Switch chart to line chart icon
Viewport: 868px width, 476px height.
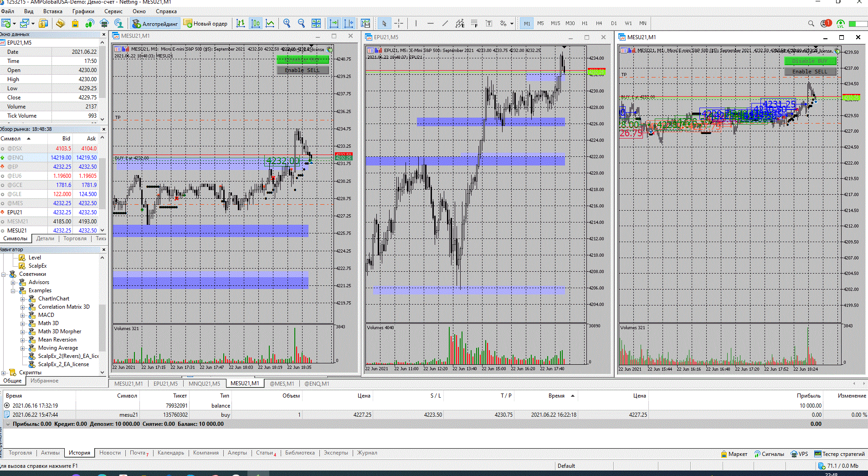(270, 23)
